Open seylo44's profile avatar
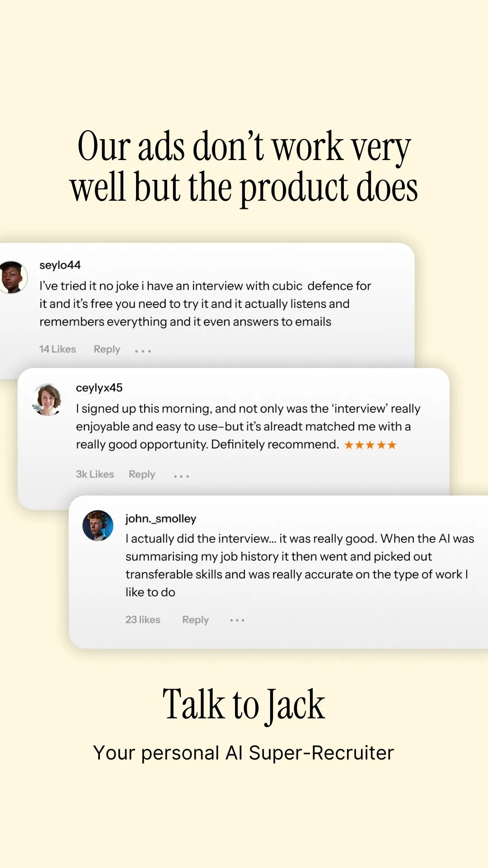488x868 pixels. [x=13, y=277]
